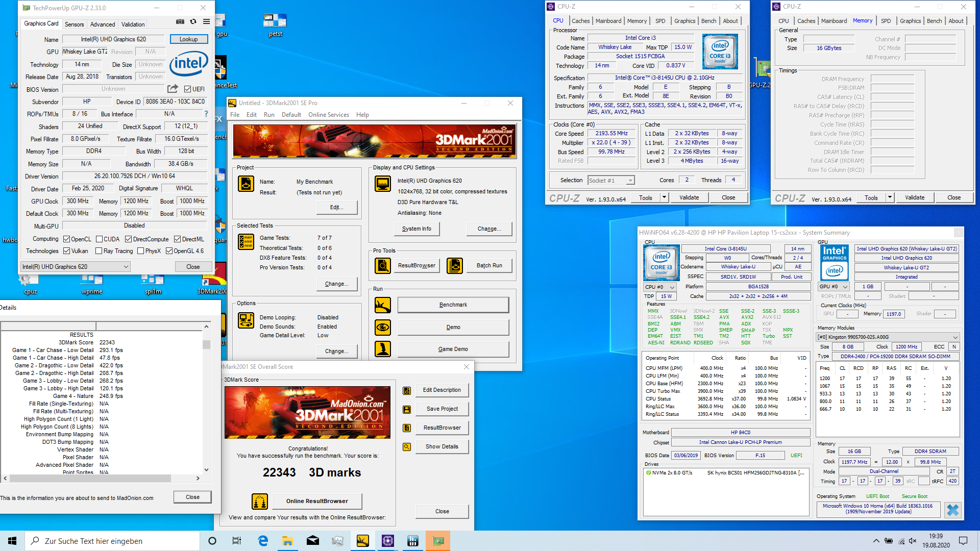Toggle Ray Tracing checkbox
Image resolution: width=980 pixels, height=551 pixels.
coord(99,251)
